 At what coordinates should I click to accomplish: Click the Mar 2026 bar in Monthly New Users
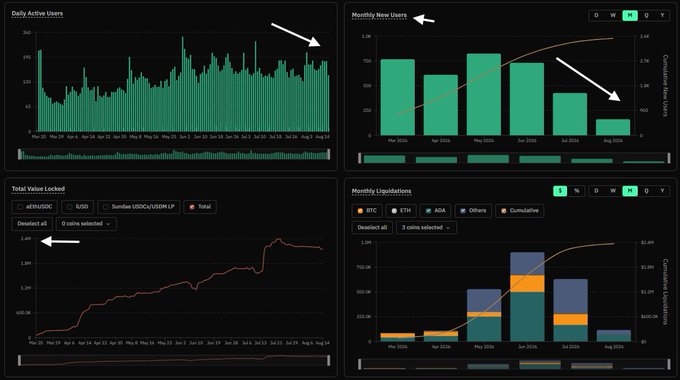(398, 98)
